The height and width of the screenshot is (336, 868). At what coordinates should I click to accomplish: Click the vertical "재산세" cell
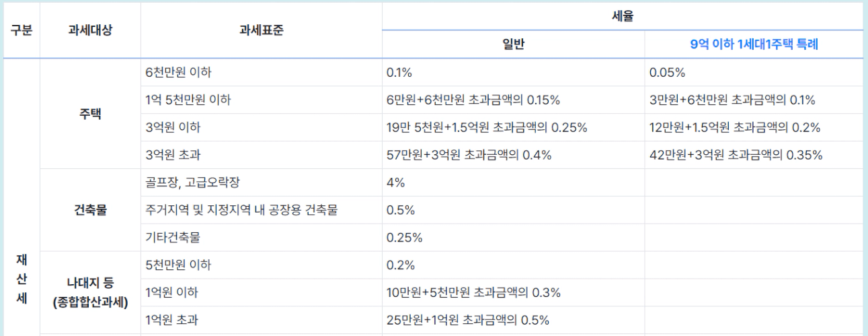[22, 279]
